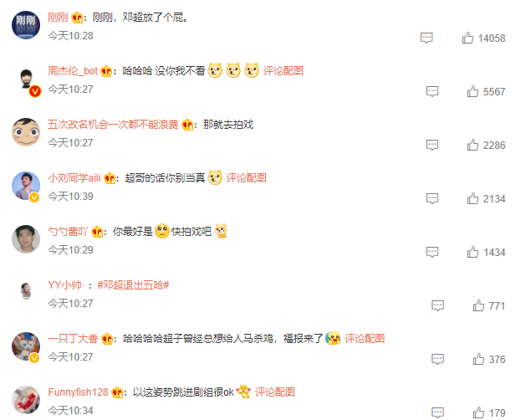Viewport: 526px width, 420px height.
Task: Like YY小帅's comment with 771 likes
Action: [478, 305]
